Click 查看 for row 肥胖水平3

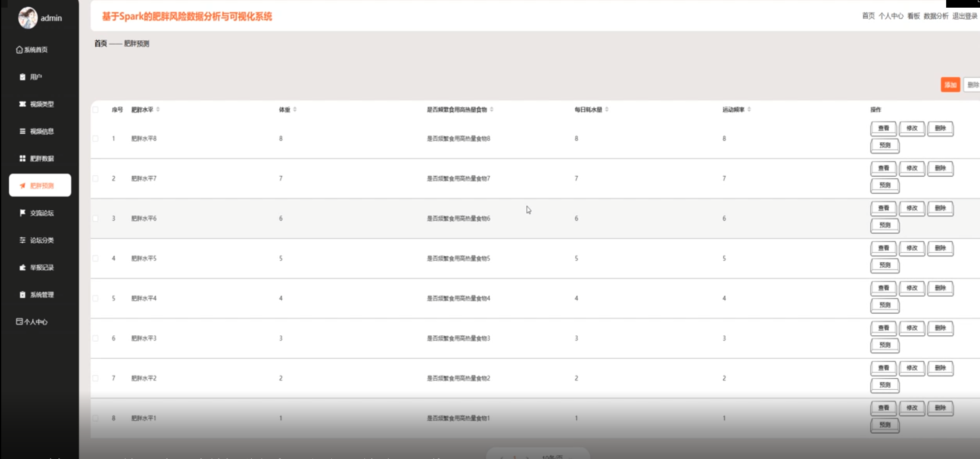pyautogui.click(x=884, y=328)
